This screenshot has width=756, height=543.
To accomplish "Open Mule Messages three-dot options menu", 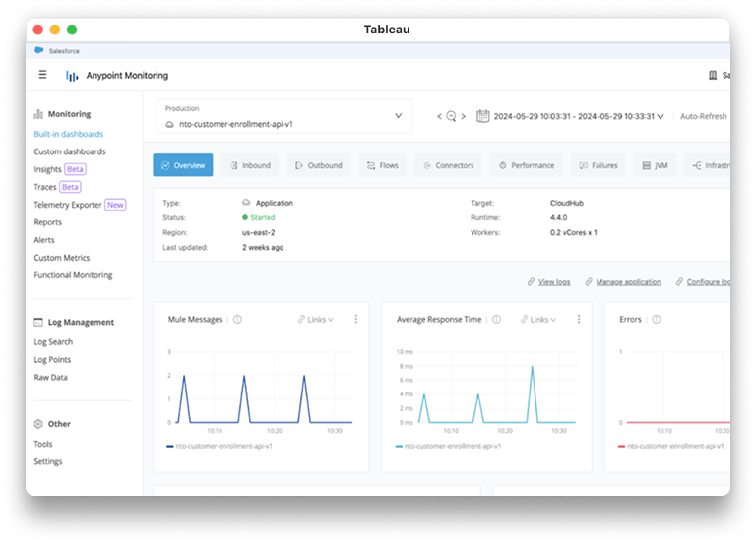I will pyautogui.click(x=355, y=319).
